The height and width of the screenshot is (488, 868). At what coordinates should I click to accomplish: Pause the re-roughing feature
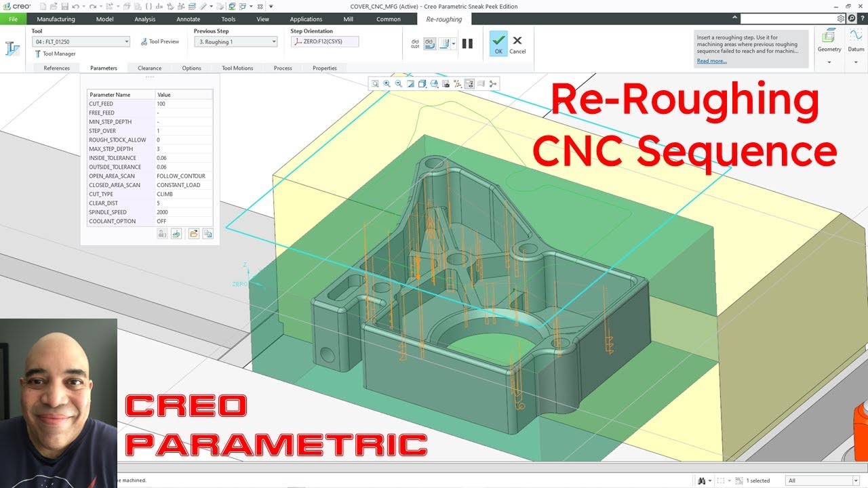tap(467, 44)
